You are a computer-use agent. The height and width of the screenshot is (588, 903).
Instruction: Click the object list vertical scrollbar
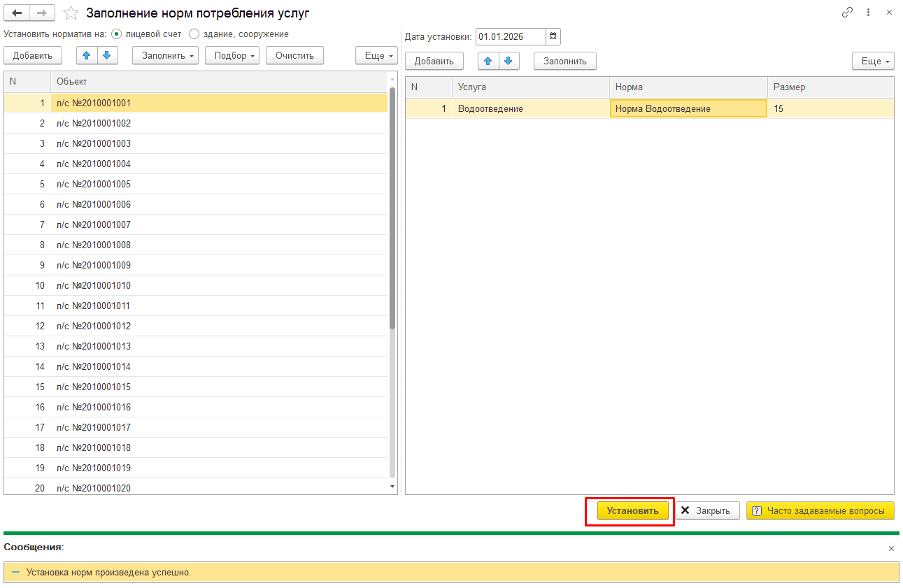392,283
